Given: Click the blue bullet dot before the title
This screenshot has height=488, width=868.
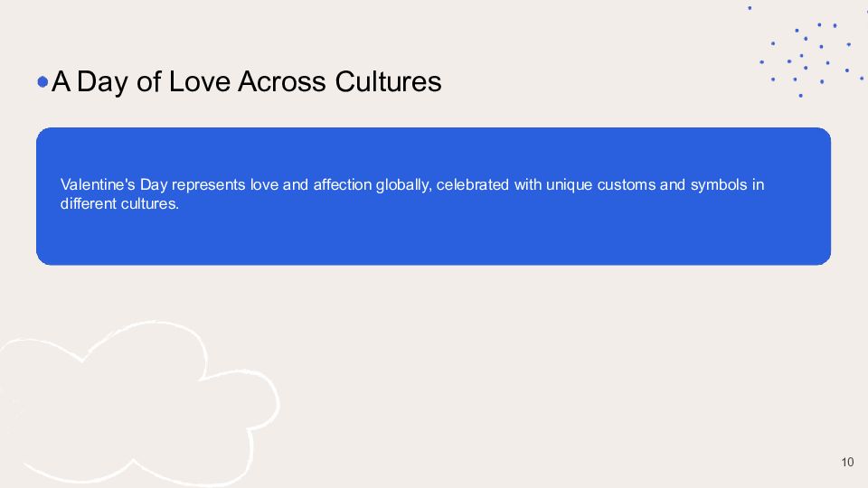Looking at the screenshot, I should pyautogui.click(x=42, y=82).
